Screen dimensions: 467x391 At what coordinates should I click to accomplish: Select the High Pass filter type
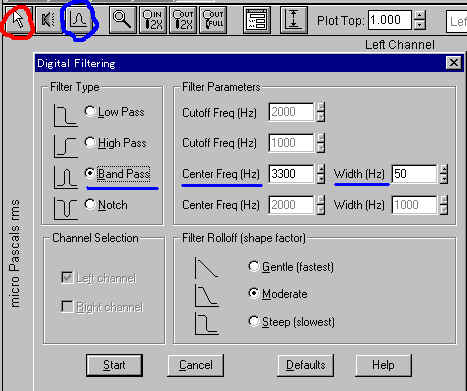coord(115,143)
